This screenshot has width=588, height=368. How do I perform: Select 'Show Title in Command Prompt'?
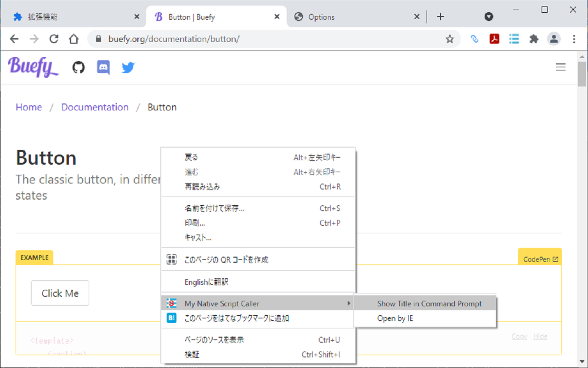429,304
